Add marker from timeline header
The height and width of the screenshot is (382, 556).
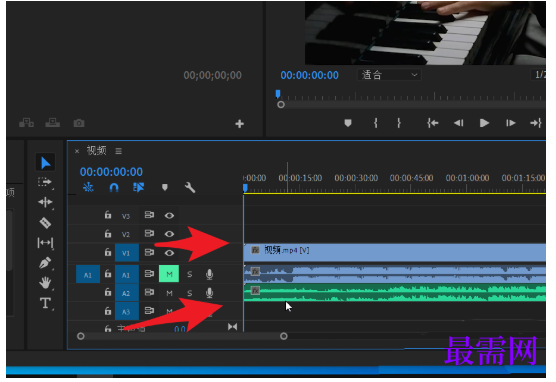165,187
